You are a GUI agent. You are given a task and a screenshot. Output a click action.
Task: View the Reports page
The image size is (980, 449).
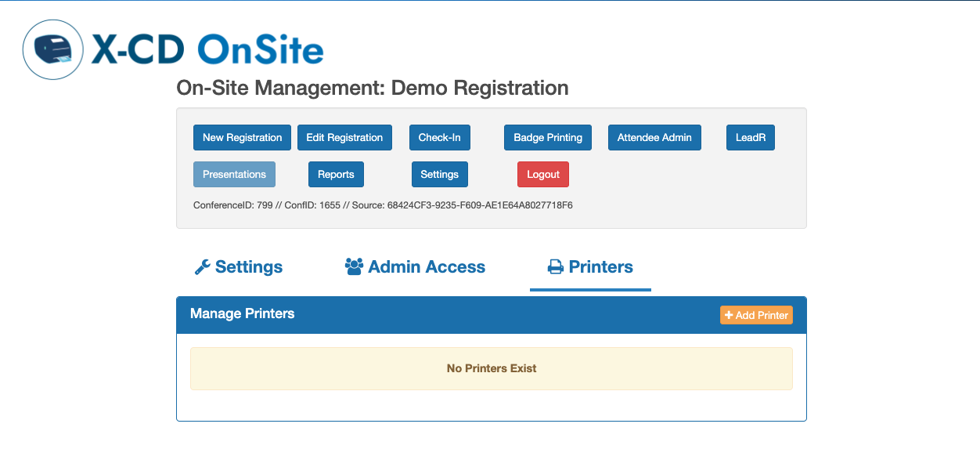coord(336,175)
